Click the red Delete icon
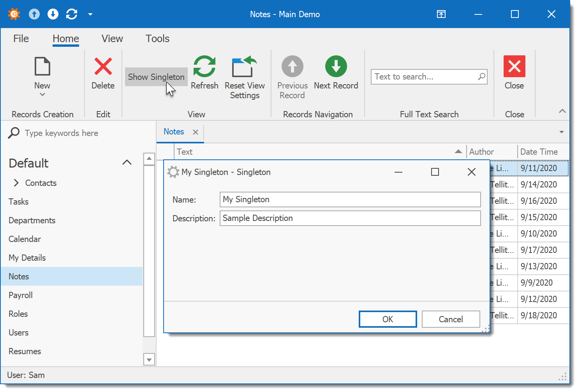The height and width of the screenshot is (392, 578). 103,66
